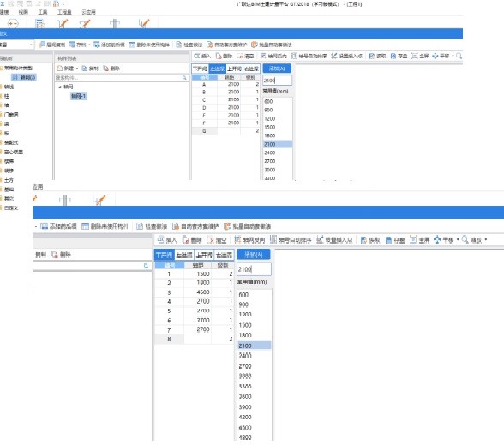Open the 云应用 menu
The image size is (504, 445).
pyautogui.click(x=88, y=12)
